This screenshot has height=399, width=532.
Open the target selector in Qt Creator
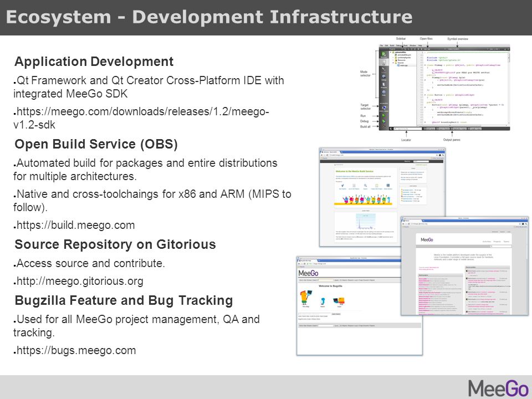[383, 107]
